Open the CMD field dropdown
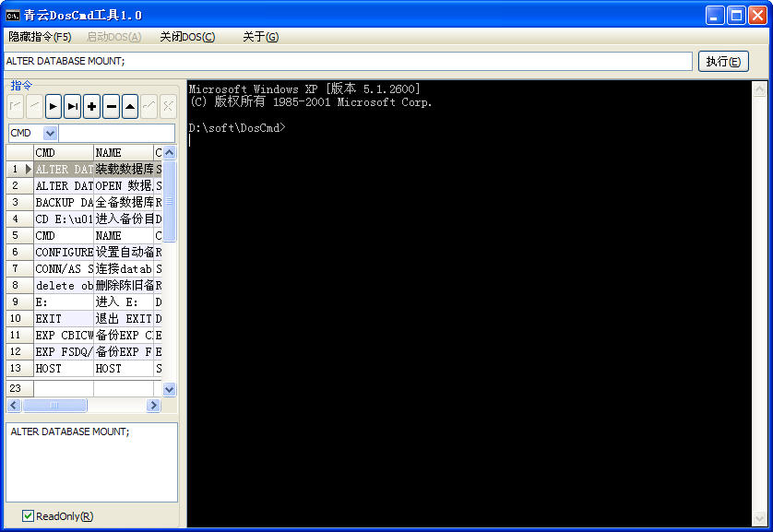 (51, 133)
